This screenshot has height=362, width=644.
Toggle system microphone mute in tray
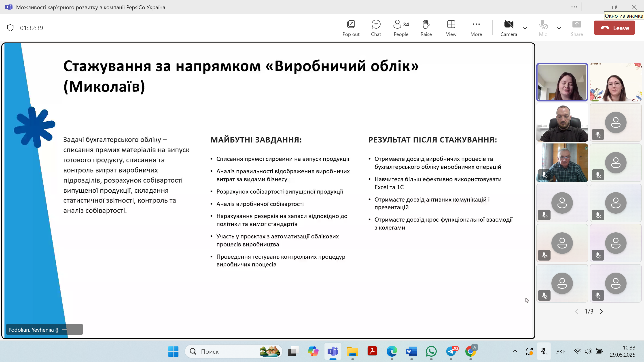(x=544, y=351)
